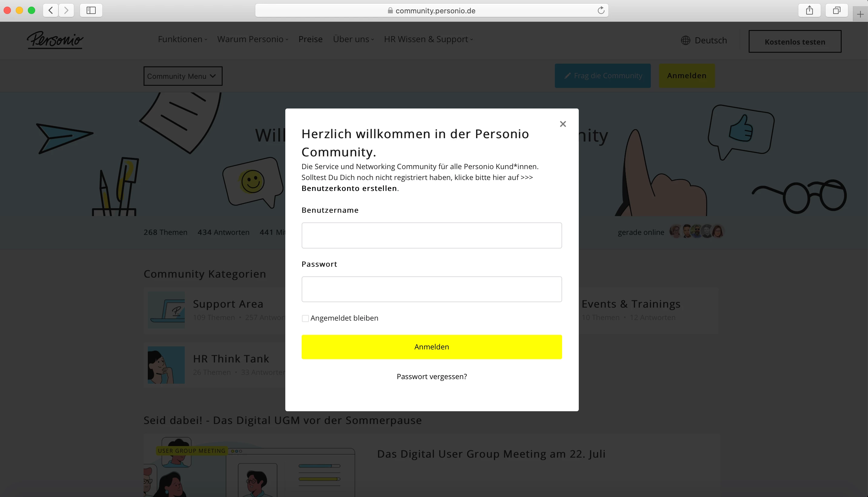Click the Kostenlos testen button
Viewport: 868px width, 497px height.
(795, 42)
